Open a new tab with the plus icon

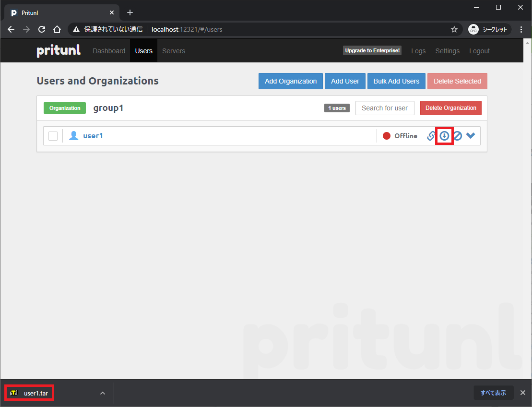130,12
